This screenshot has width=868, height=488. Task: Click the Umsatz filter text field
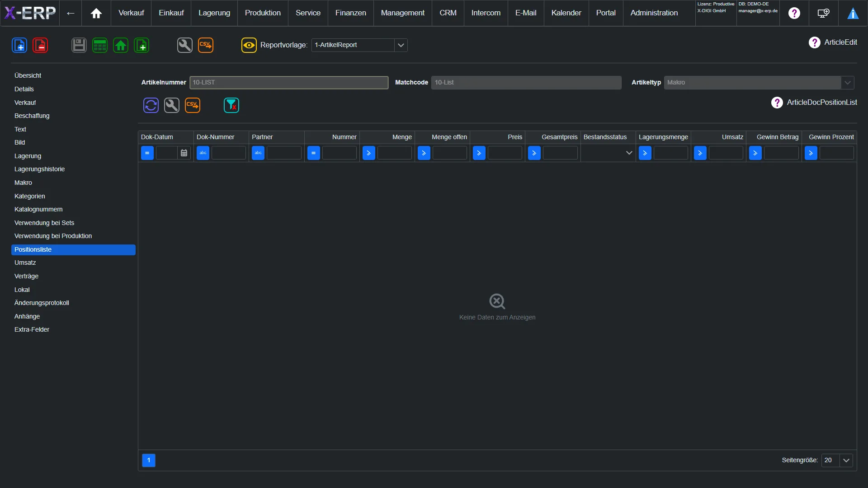click(726, 153)
